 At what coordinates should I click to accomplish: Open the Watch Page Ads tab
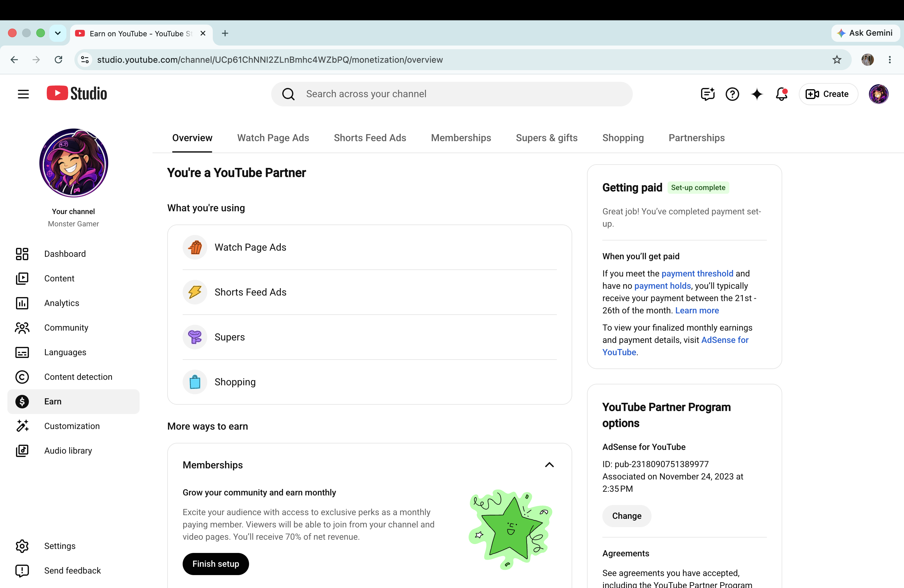point(273,137)
